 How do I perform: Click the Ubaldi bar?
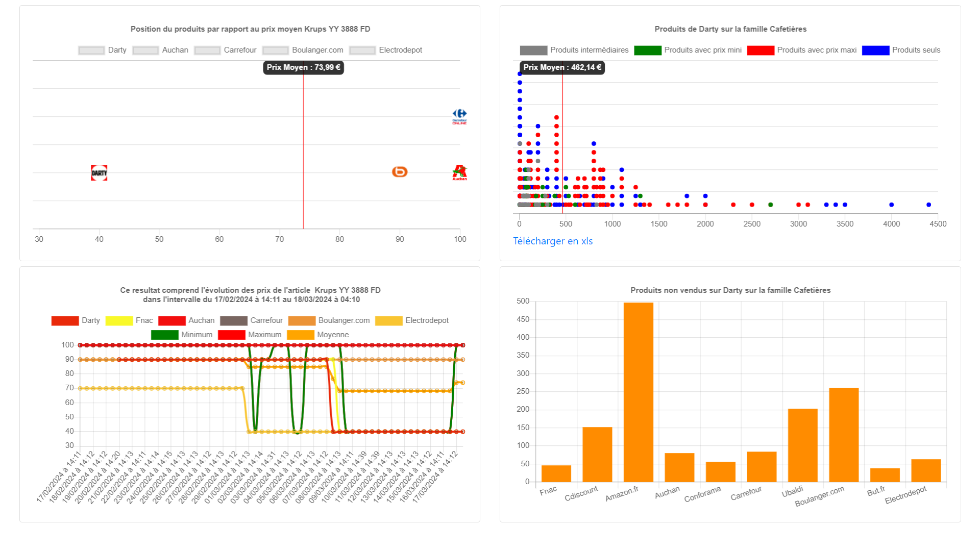pos(803,445)
